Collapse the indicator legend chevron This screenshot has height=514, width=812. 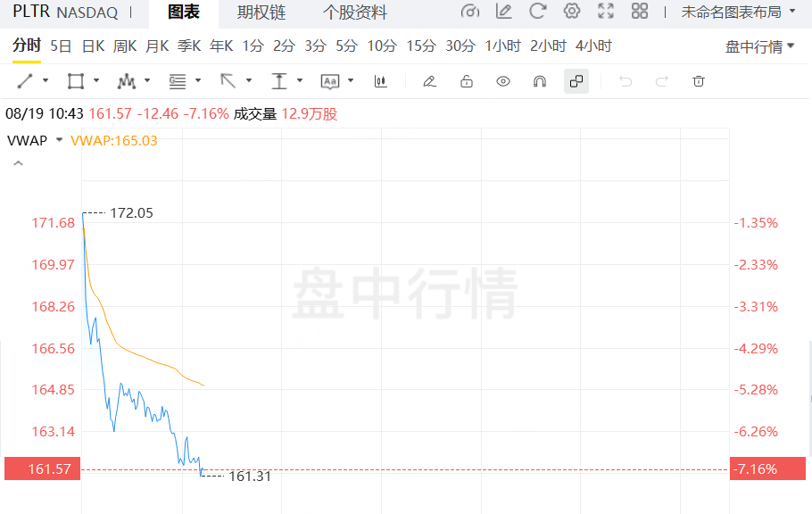(x=18, y=163)
